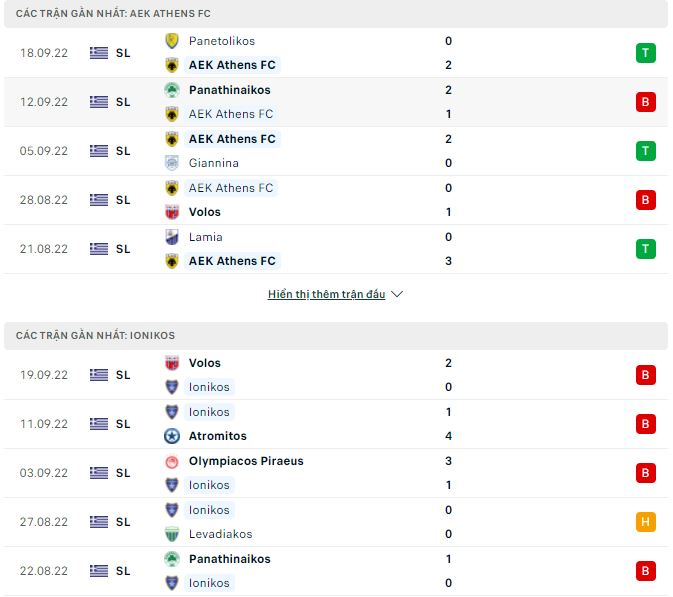Click the Levadiakos team logo
Screen dimensions: 673x597
pyautogui.click(x=171, y=534)
